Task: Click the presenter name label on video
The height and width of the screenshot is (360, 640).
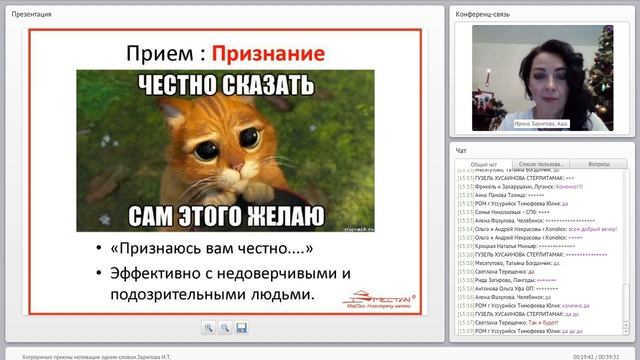Action: point(541,123)
